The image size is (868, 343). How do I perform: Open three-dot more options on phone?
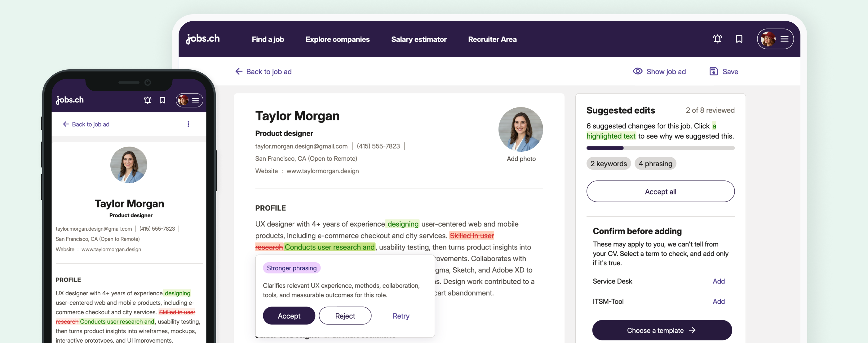pos(188,124)
